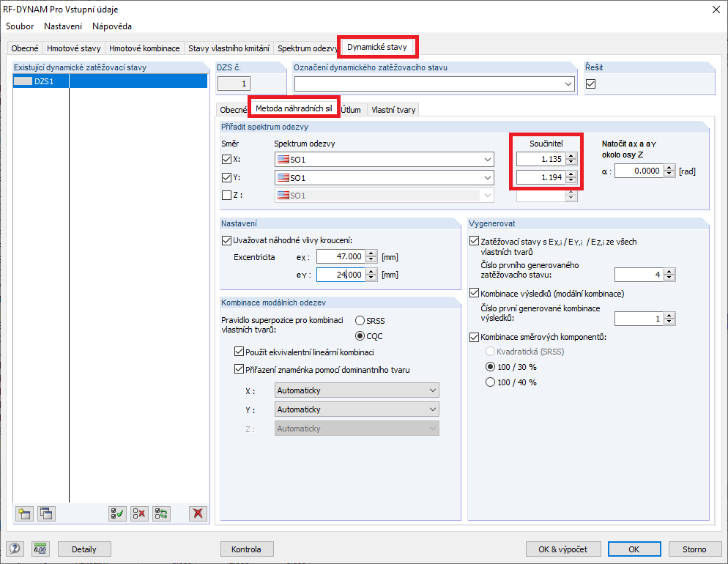Image resolution: width=728 pixels, height=564 pixels.
Task: Switch to the Stavy vlastního kmitání tab
Action: pyautogui.click(x=229, y=48)
